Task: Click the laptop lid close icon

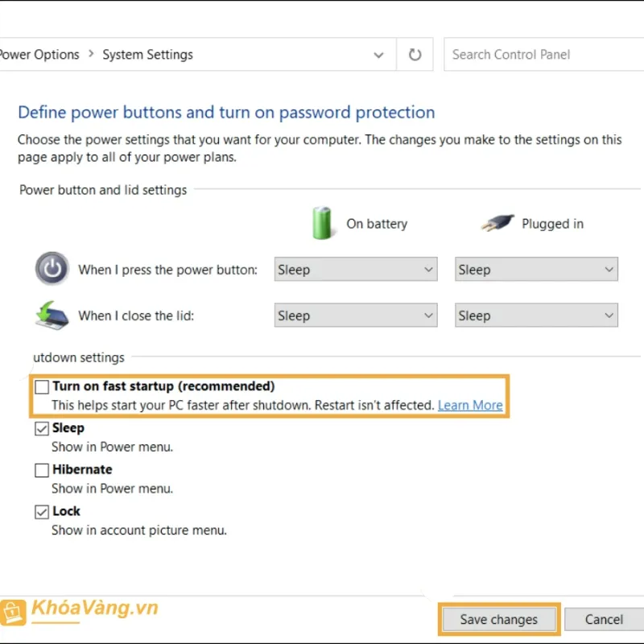Action: click(52, 315)
